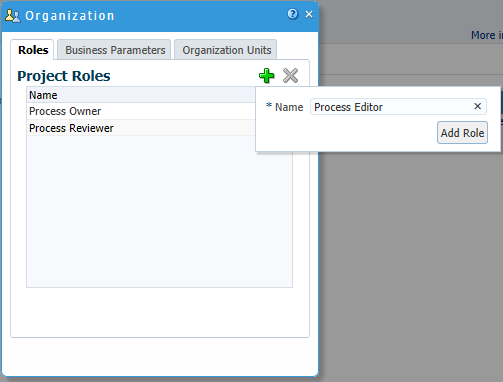503x382 pixels.
Task: Focus the Name input containing Process Editor
Action: (393, 107)
